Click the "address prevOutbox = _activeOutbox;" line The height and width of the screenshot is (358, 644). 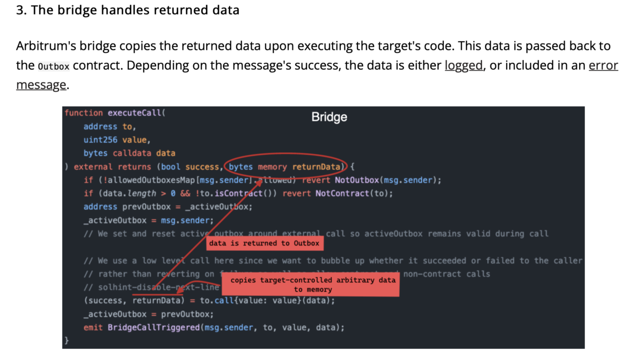click(167, 207)
